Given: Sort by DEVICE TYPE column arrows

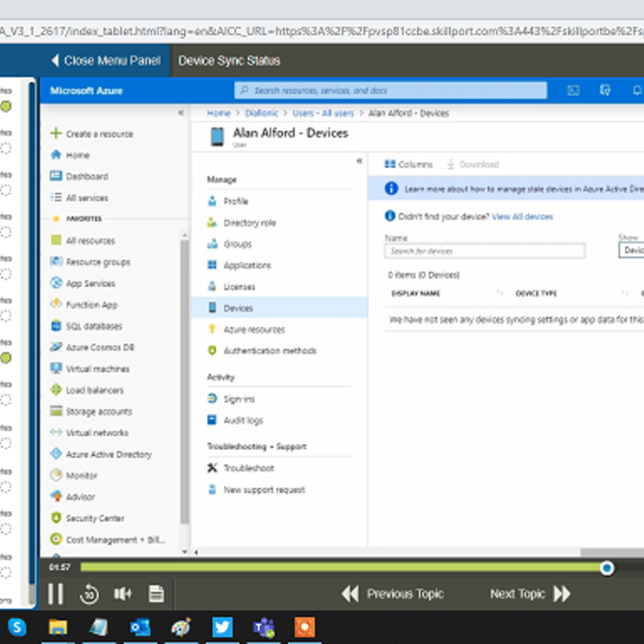Looking at the screenshot, I should pos(625,293).
